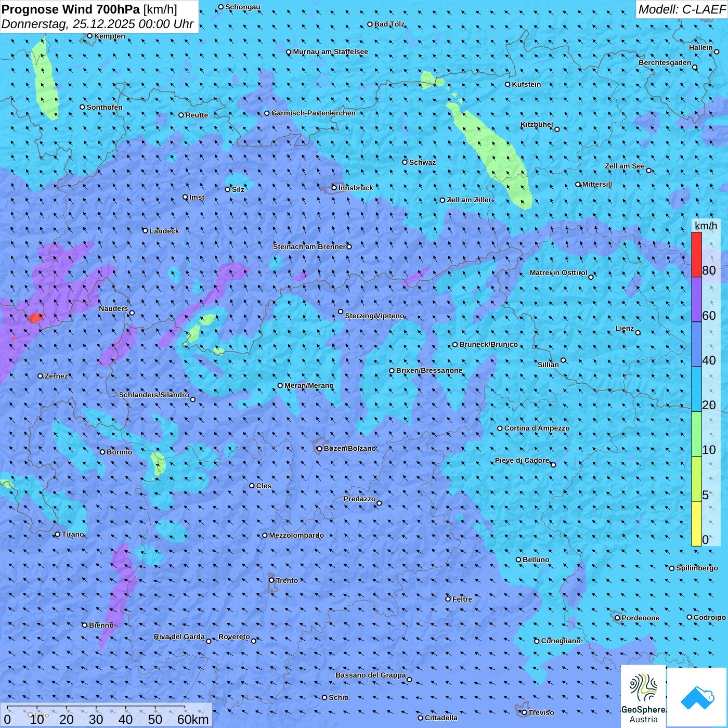
Task: Click the Zernez label
Action: coord(57,376)
